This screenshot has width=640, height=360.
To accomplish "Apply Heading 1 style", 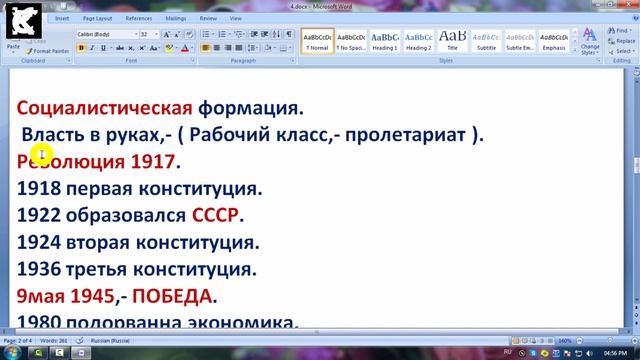I will click(x=385, y=41).
